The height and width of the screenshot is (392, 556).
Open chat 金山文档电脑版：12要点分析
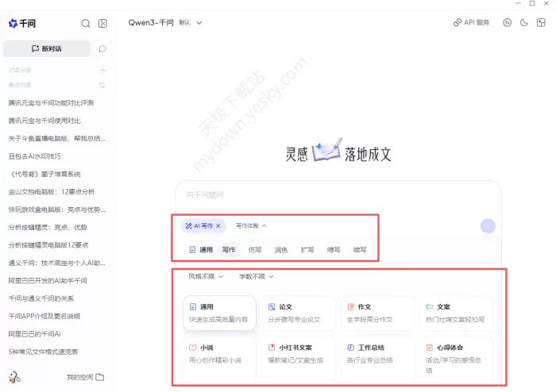pyautogui.click(x=52, y=191)
